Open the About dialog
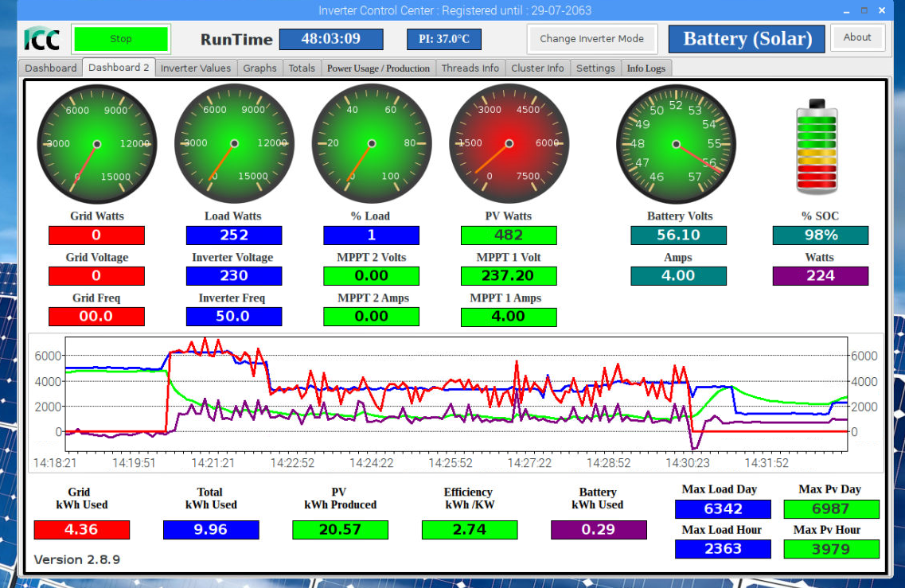 (857, 37)
